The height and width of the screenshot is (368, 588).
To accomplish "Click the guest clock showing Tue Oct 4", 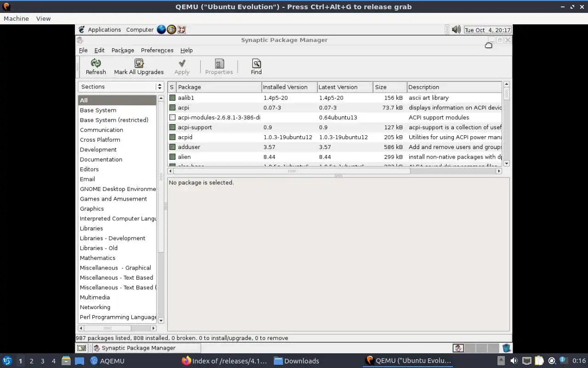I will (x=487, y=30).
